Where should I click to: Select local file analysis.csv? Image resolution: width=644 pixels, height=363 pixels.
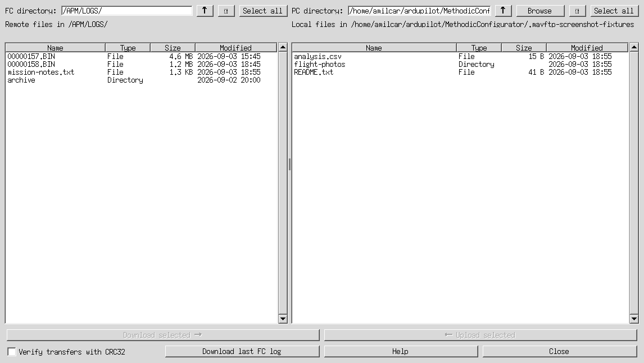(x=460, y=56)
